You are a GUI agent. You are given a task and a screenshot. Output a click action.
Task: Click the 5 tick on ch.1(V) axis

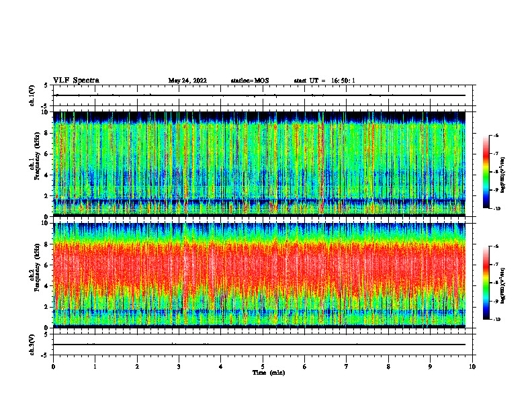[x=46, y=85]
